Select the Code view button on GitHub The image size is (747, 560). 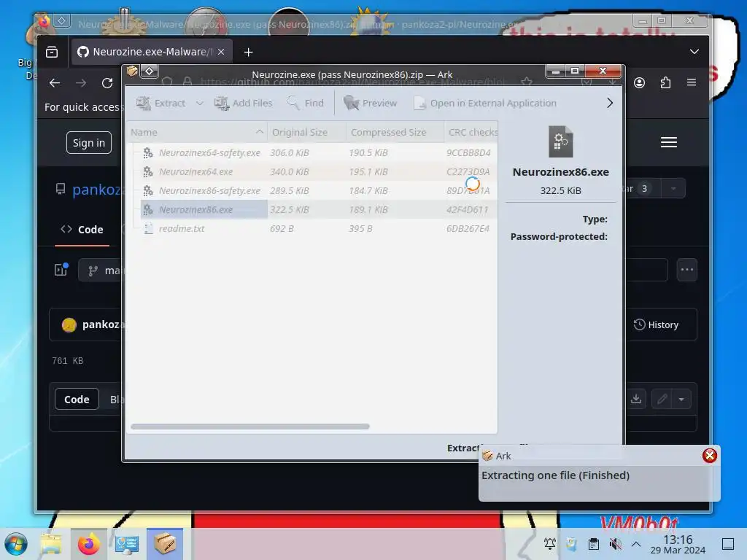tap(77, 399)
